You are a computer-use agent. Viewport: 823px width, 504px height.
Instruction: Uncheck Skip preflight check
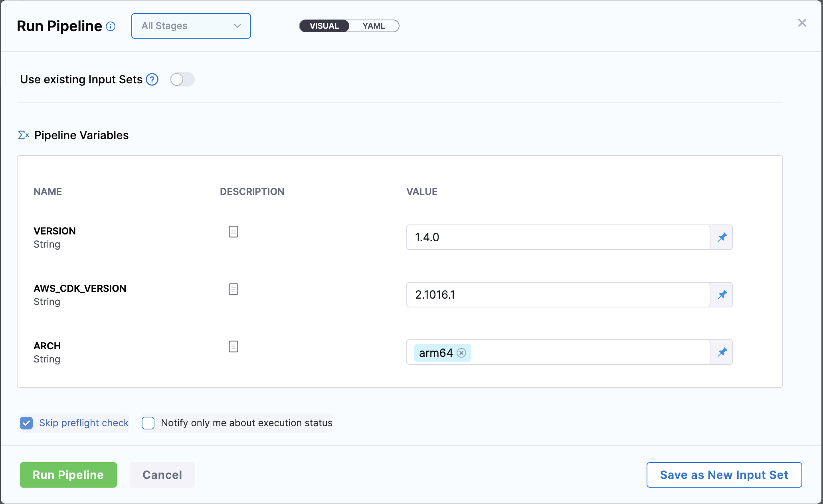point(27,423)
